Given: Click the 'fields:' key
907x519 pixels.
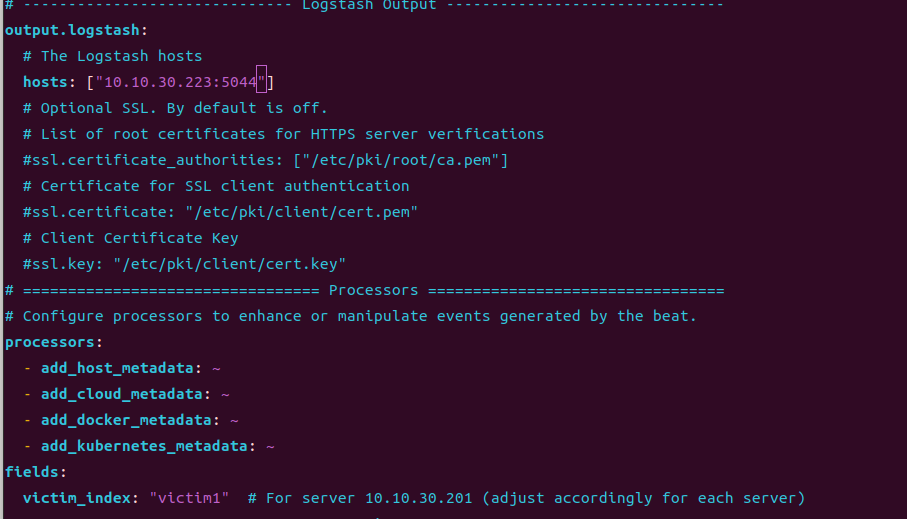Looking at the screenshot, I should pyautogui.click(x=36, y=472).
